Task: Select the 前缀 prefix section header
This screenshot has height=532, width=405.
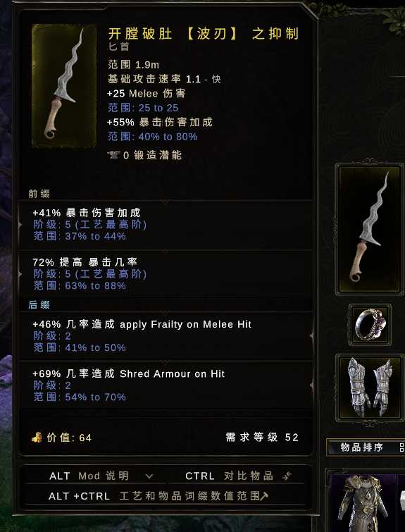Action: click(39, 194)
